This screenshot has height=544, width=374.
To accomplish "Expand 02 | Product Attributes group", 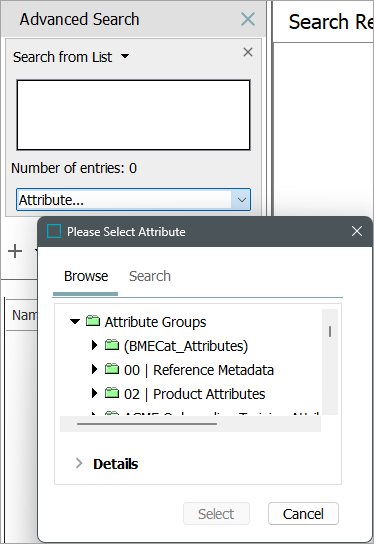I will coord(94,393).
